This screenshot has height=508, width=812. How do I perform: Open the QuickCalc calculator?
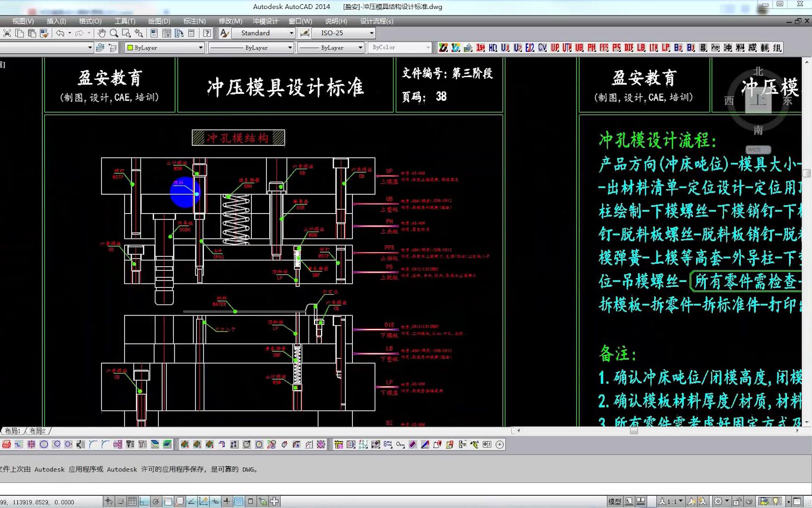pos(191,33)
